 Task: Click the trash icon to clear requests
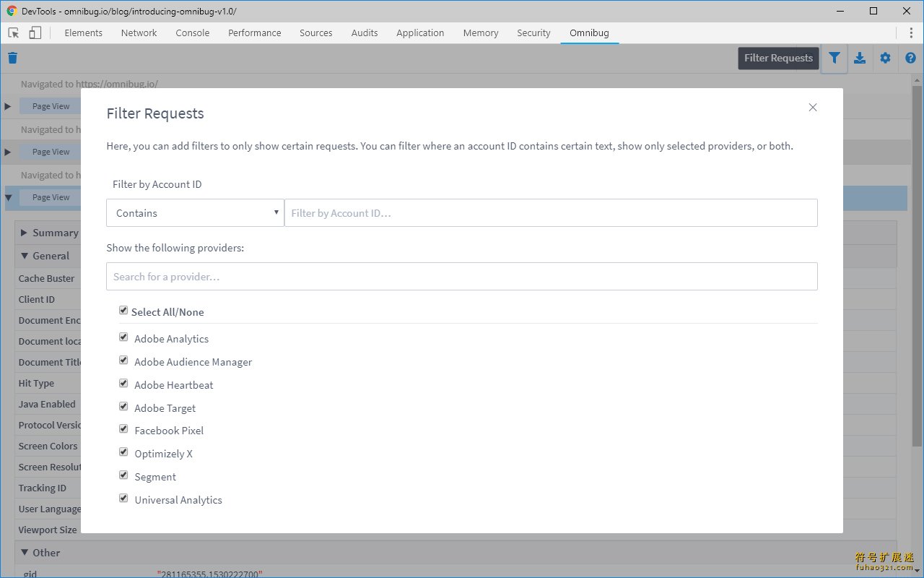(12, 58)
